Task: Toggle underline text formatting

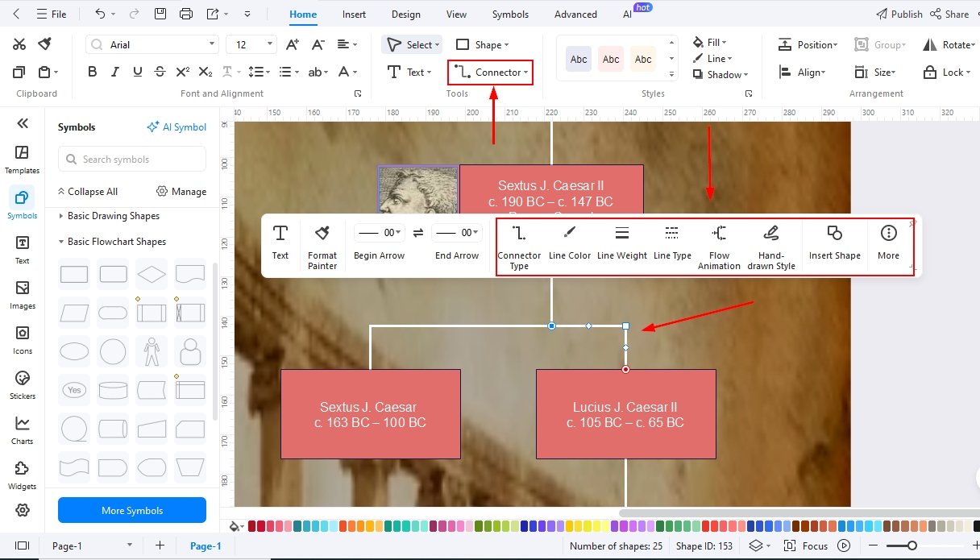Action: (137, 72)
